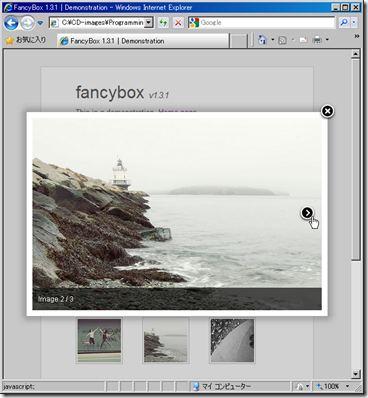The image size is (368, 398).
Task: Click the vertical scrollbar thumb
Action: 356,159
